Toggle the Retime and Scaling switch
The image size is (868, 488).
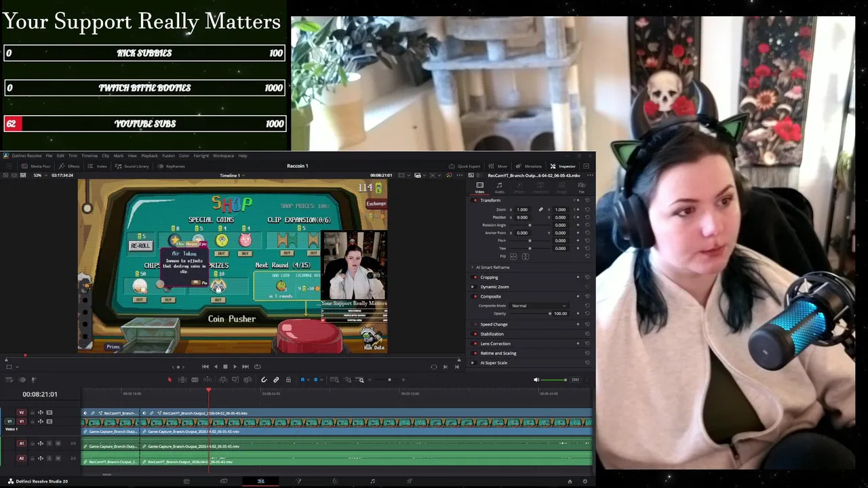coord(475,353)
